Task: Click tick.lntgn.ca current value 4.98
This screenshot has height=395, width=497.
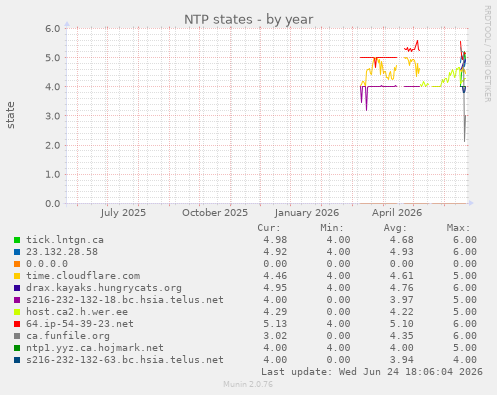Action: (x=275, y=240)
